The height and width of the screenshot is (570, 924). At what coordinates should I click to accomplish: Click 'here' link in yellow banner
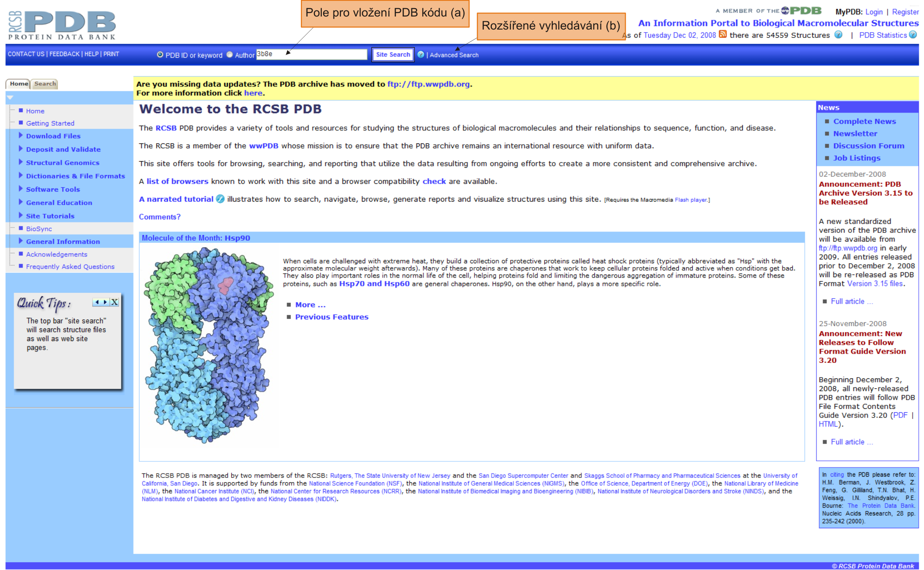coord(253,93)
